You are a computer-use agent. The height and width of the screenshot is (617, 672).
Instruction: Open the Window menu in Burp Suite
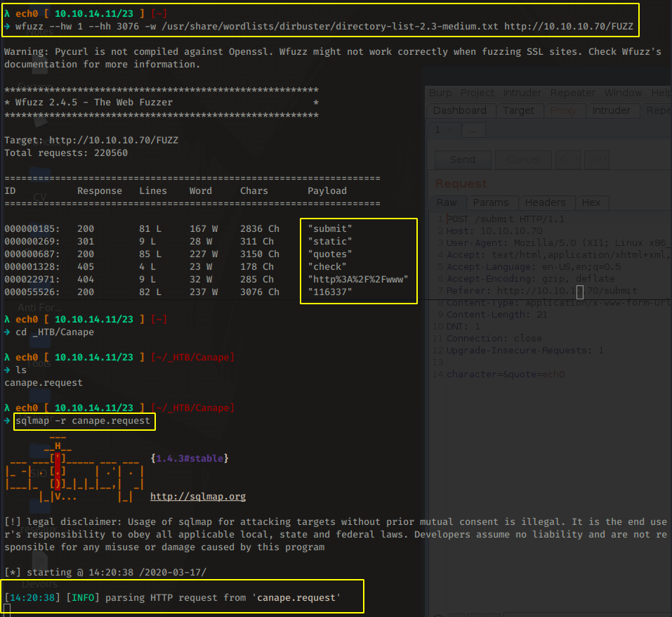click(x=623, y=93)
